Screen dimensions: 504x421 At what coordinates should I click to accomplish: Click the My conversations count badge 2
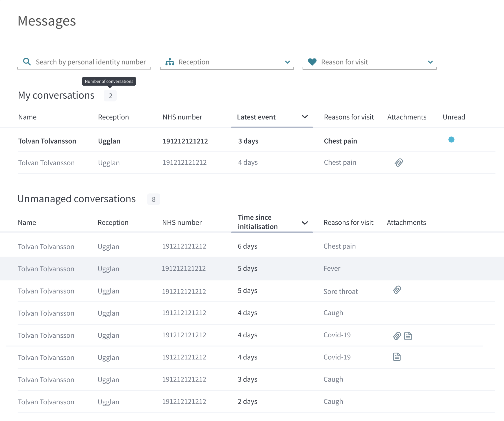click(110, 96)
